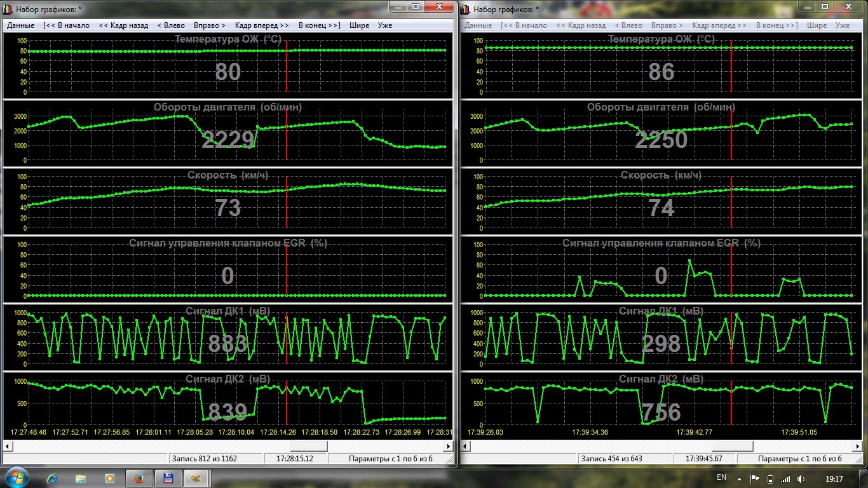Screen dimensions: 868x488
Task: Click the left window's title bar app icon
Action: click(8, 9)
